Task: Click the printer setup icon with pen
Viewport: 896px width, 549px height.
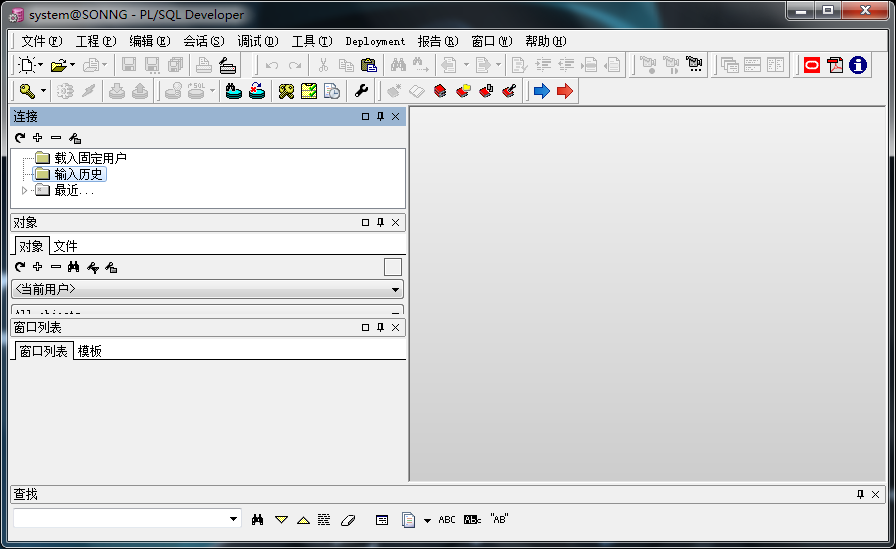Action: coord(227,66)
